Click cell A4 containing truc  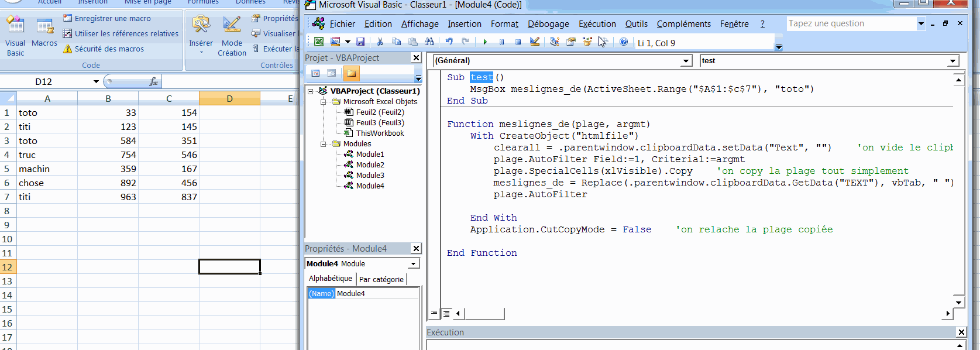(47, 155)
